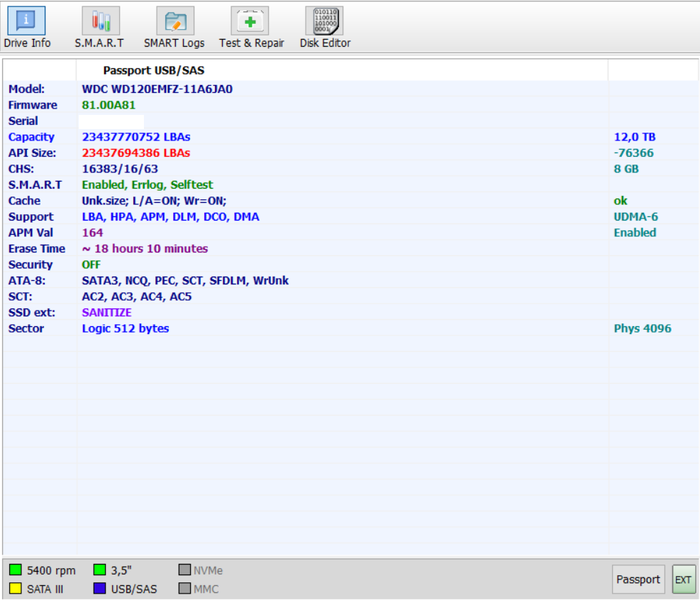Click the Erase Time row label
The image size is (700, 600).
tap(37, 249)
